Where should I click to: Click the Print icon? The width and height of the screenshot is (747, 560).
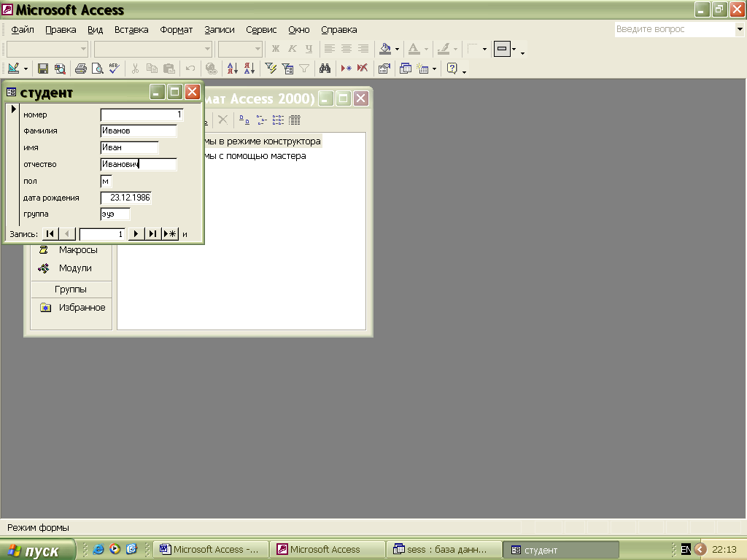(x=81, y=69)
